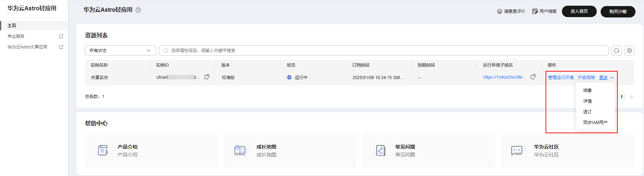Open 专业服务 in the sidebar
The image size is (644, 176).
16,36
